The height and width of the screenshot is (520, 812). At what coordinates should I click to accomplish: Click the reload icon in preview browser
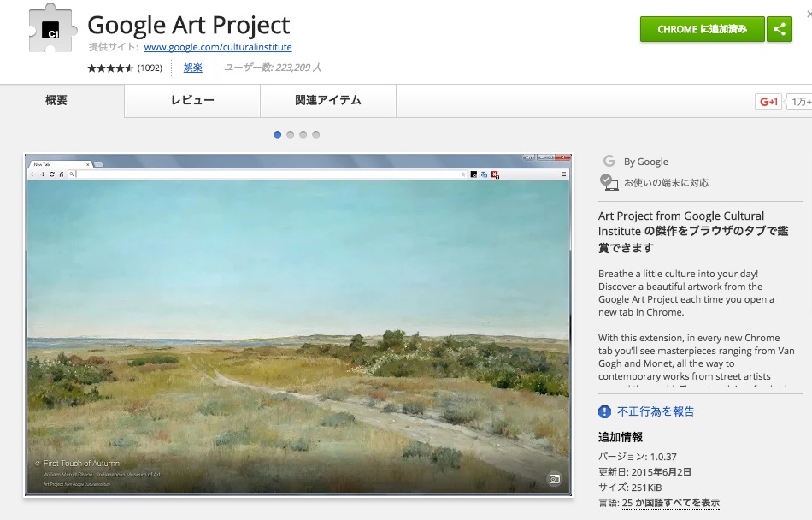click(x=52, y=174)
